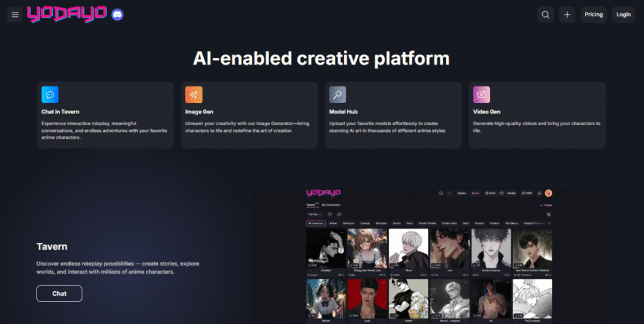Click the Yodayo logo inside the Tavern preview
644x324 pixels.
[x=323, y=193]
